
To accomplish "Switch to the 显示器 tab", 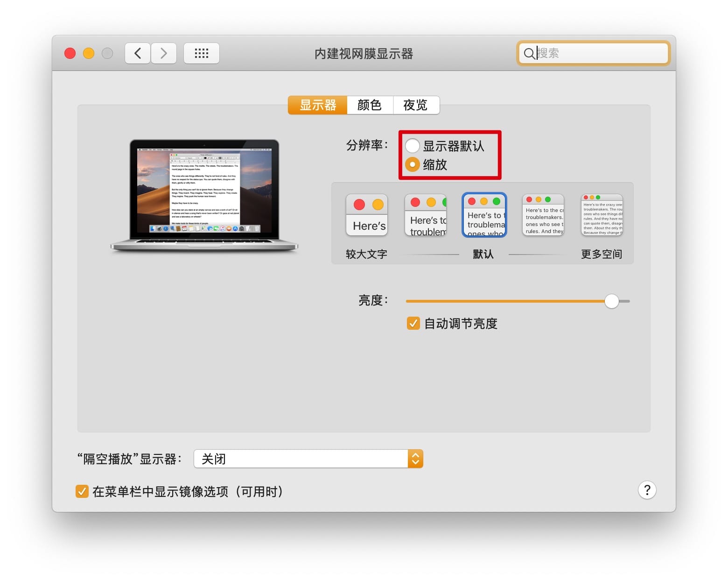I will 318,105.
